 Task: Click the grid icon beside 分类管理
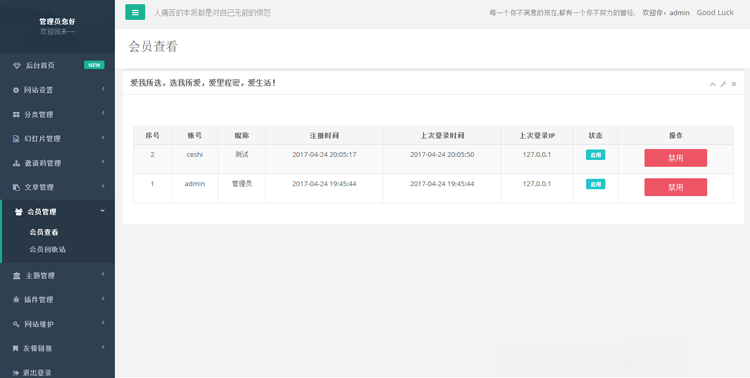tap(16, 114)
